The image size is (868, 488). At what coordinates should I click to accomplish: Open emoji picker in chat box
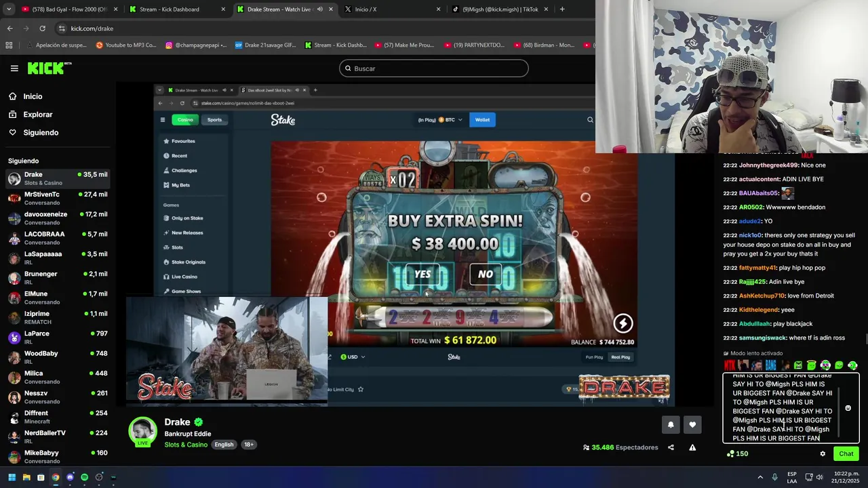848,408
